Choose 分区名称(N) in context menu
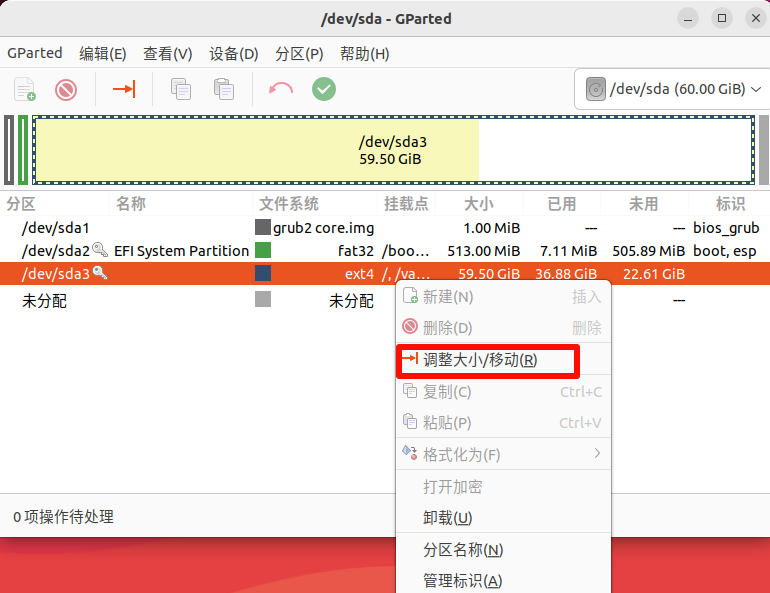Screen dimensions: 770x593 (x=503, y=549)
